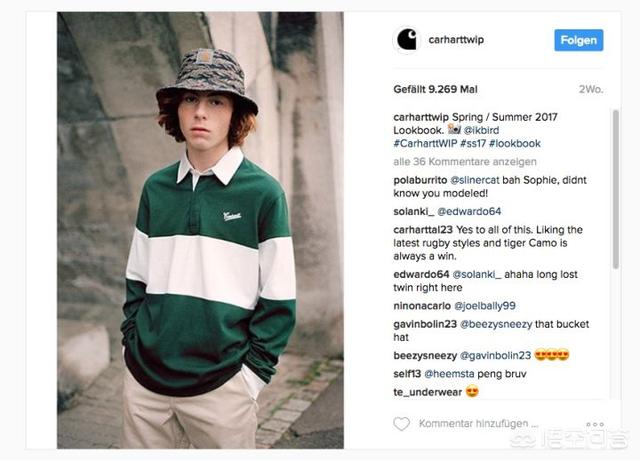Like the post with the heart icon
Viewport: 640px width, 460px height.
(402, 424)
